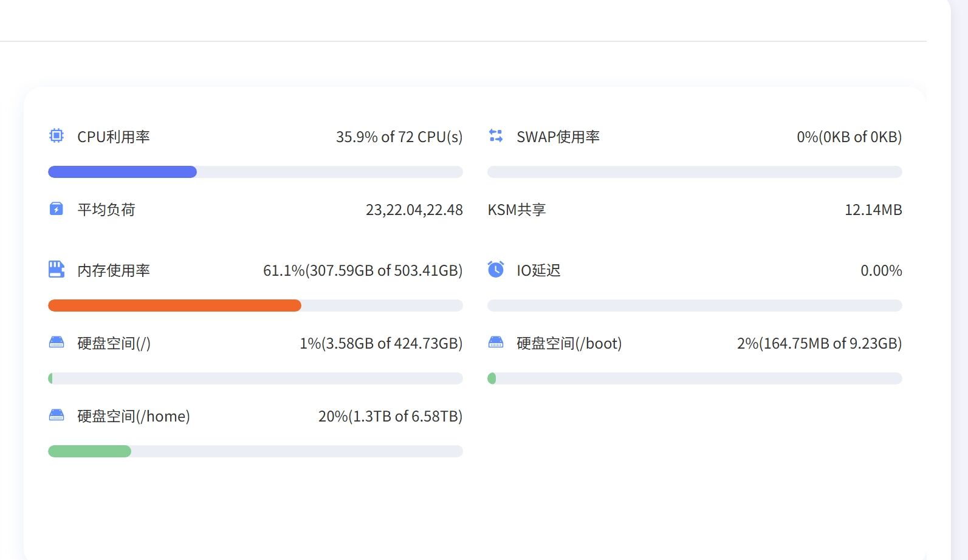Click the IO延迟 alarm clock icon
Screen dimensions: 968x560
pyautogui.click(x=496, y=270)
